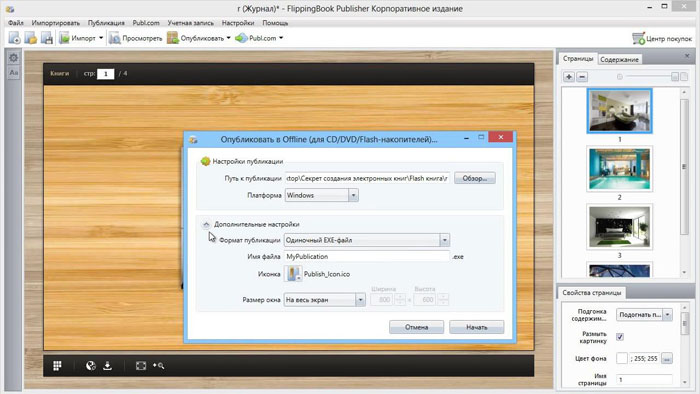Select page 2 thumbnail
700x394 pixels.
pos(619,169)
